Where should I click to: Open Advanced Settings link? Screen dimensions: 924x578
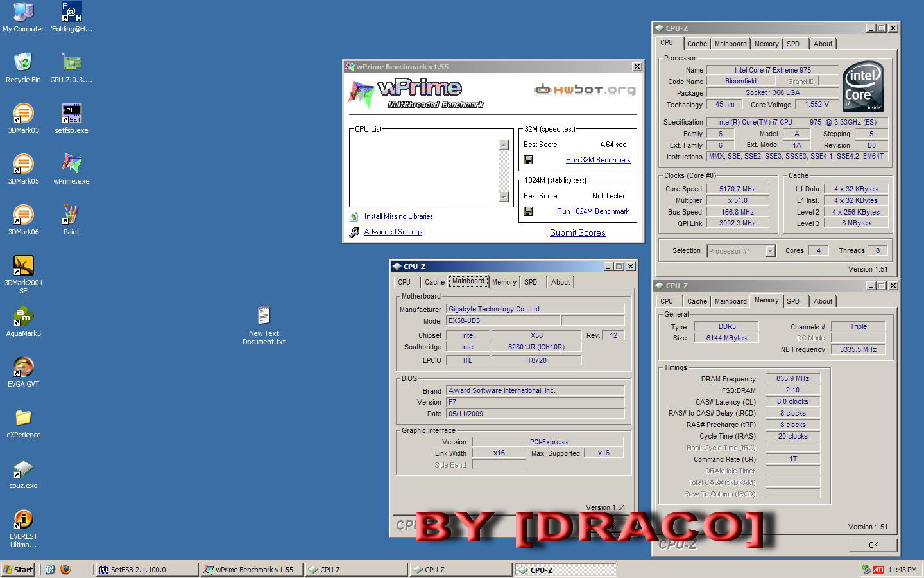(393, 232)
